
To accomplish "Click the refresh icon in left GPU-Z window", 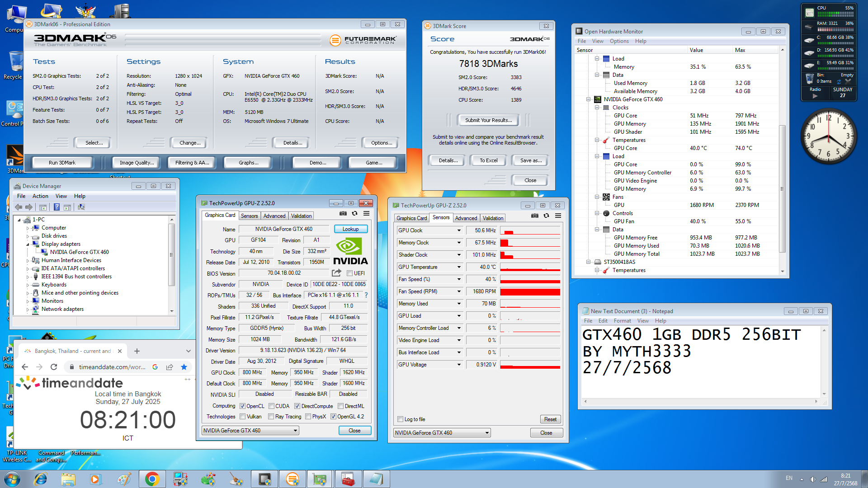I will pos(355,214).
